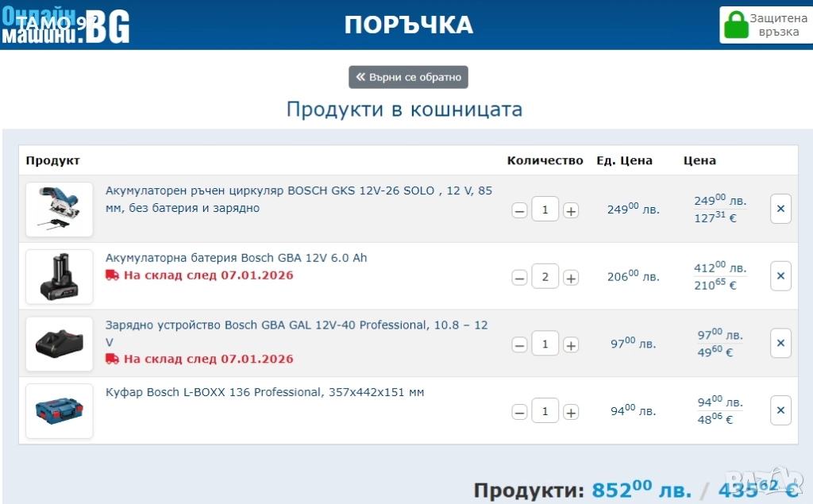Decrease quantity of the circular saw
The width and height of the screenshot is (813, 504).
[519, 211]
